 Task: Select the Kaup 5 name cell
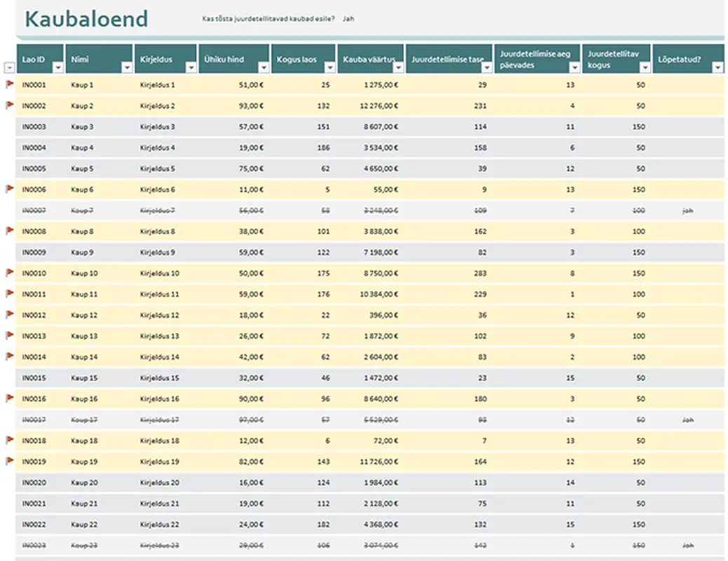tap(82, 169)
